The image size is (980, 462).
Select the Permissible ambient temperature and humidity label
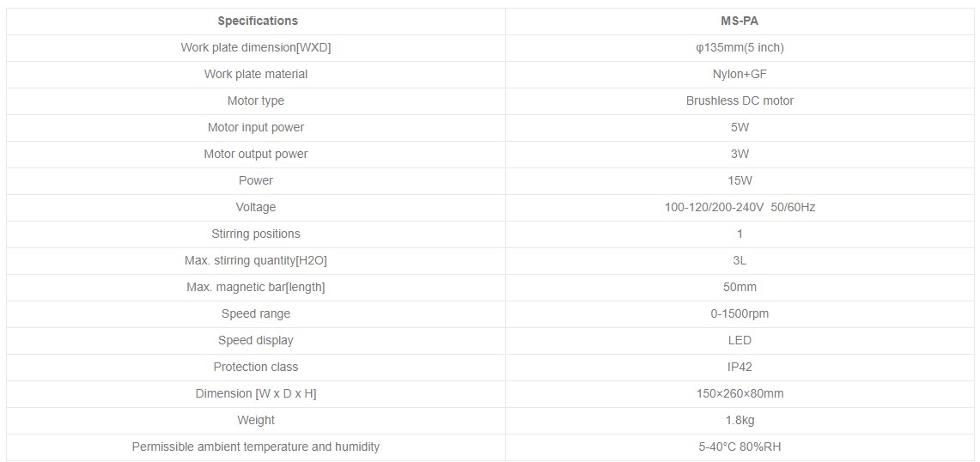pyautogui.click(x=256, y=447)
